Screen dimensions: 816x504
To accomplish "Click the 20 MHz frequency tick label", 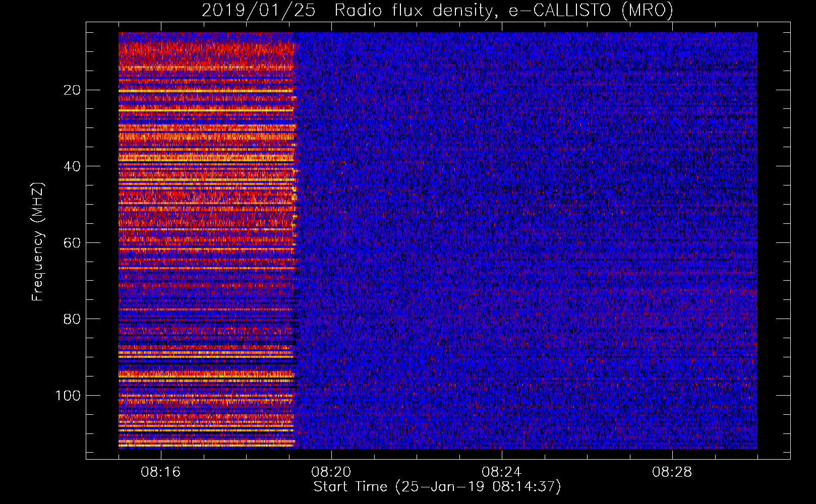I will point(73,90).
